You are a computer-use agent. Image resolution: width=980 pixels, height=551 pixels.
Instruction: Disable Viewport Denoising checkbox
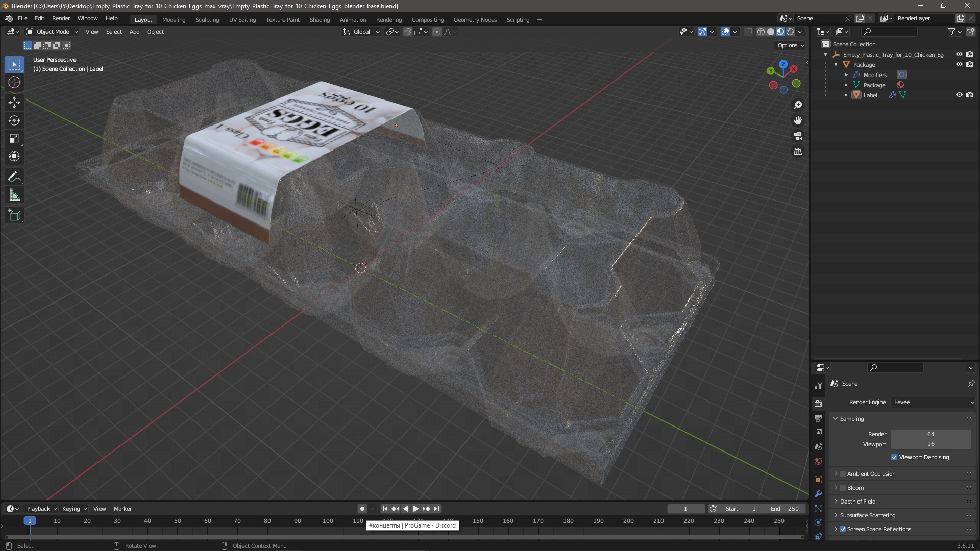(894, 457)
